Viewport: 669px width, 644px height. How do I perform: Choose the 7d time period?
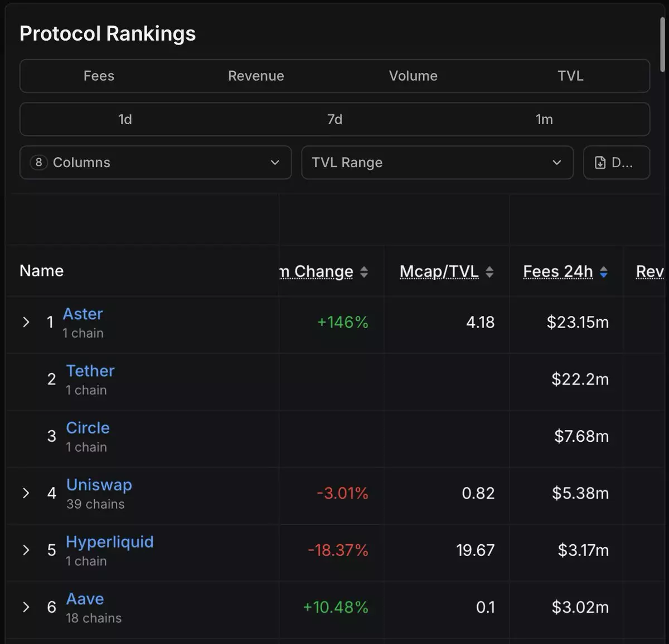334,119
